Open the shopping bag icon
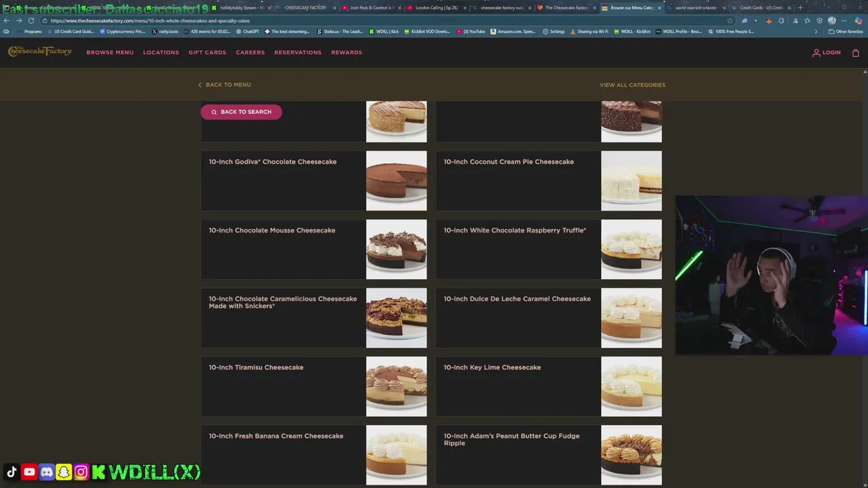 (x=856, y=52)
